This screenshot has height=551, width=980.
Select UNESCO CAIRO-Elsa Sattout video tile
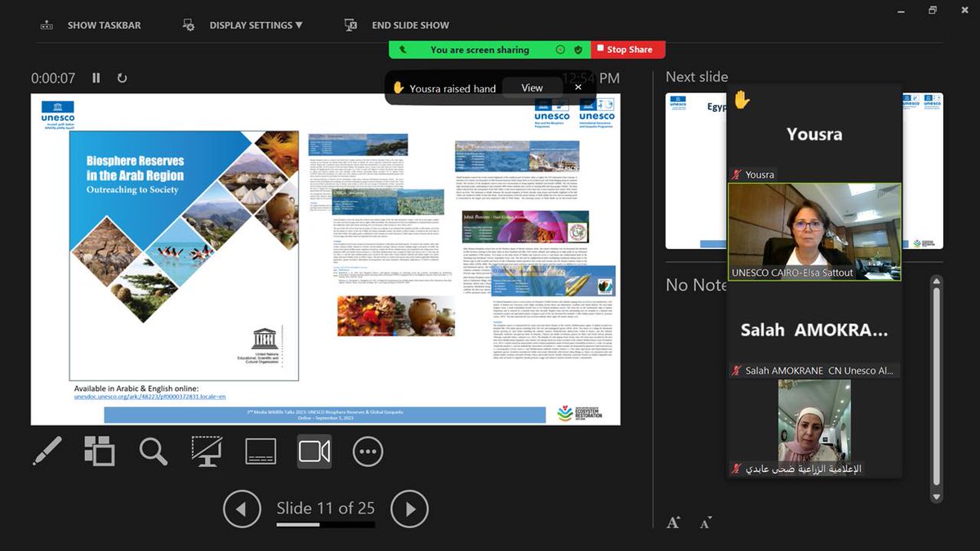pos(814,231)
